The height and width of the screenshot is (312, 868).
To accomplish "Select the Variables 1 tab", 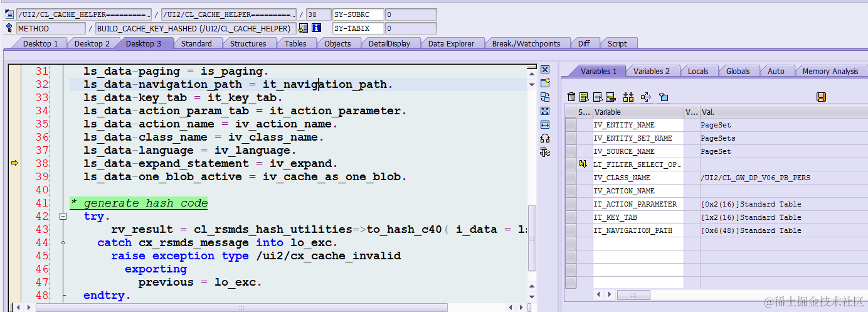I will pos(598,71).
